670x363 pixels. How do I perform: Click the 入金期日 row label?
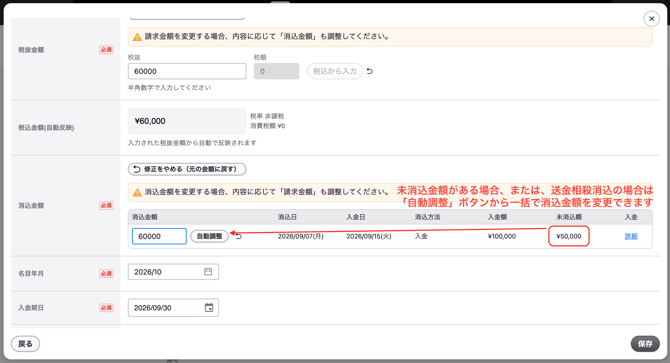pos(31,307)
